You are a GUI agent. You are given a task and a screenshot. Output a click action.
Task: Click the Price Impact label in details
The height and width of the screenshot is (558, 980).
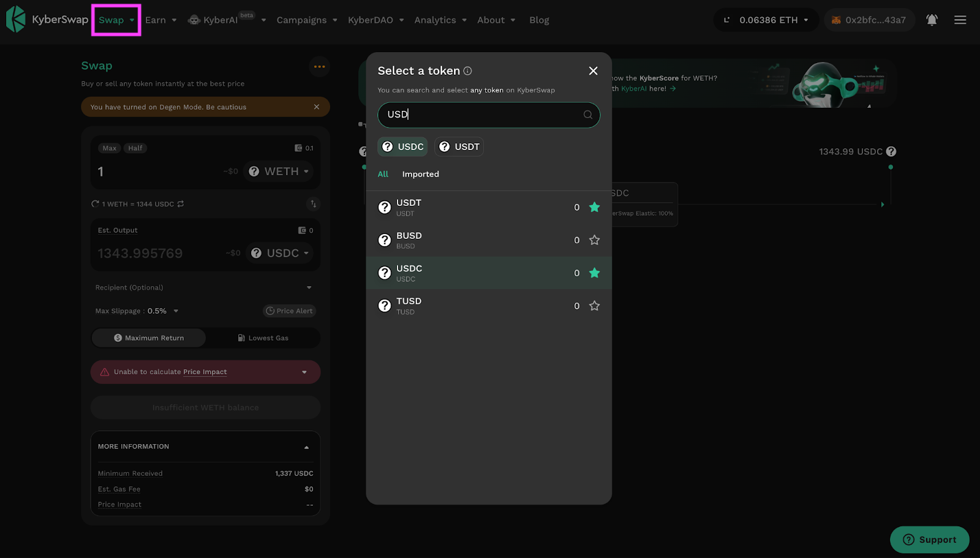click(119, 505)
